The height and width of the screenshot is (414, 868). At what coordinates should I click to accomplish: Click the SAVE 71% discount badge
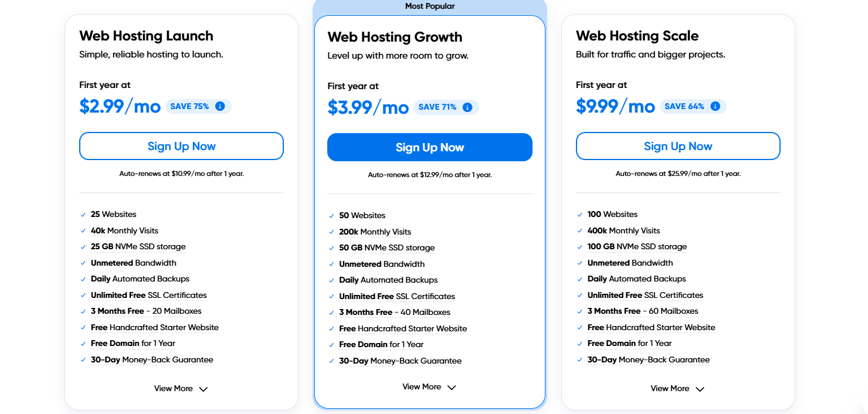(437, 107)
